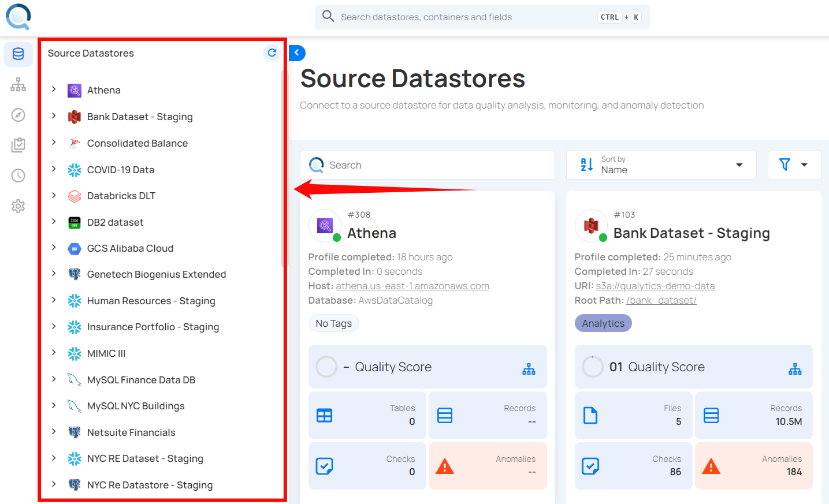Click the Files icon on Bank Dataset card
The width and height of the screenshot is (829, 504).
[x=590, y=416]
